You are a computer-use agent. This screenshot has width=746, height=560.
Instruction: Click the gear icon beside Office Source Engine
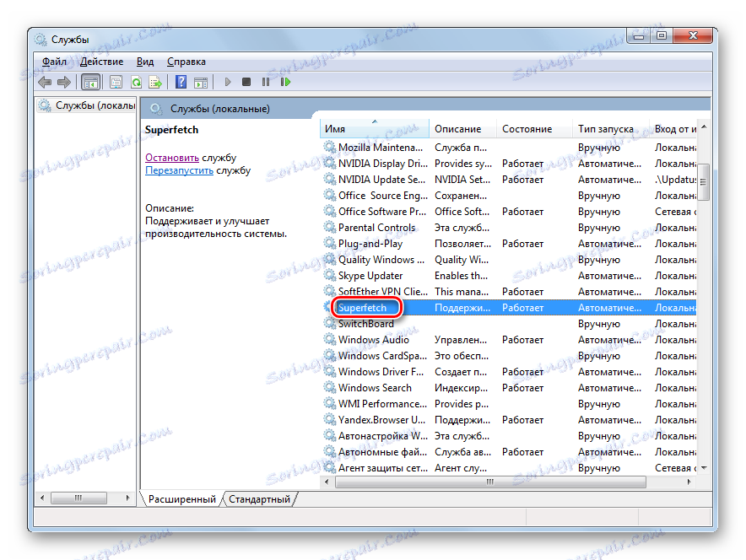pyautogui.click(x=330, y=196)
